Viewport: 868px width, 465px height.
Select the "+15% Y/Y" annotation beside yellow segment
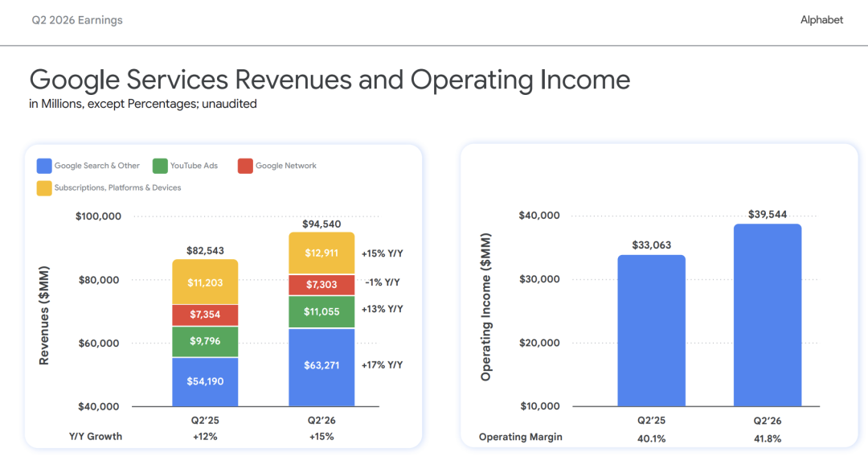[382, 253]
